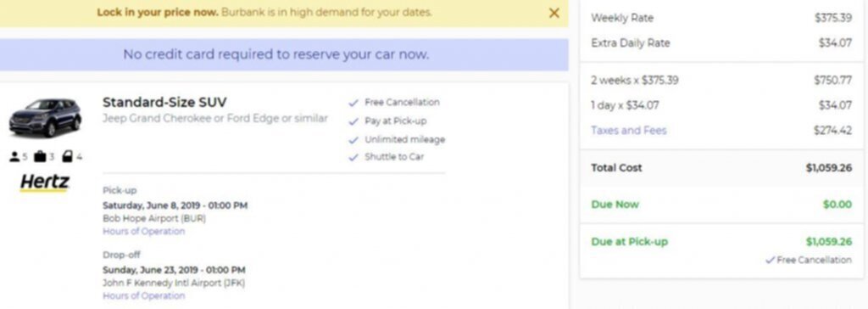Viewport: 868px width, 309px height.
Task: Open the Taxes and Fees breakdown
Action: [629, 131]
